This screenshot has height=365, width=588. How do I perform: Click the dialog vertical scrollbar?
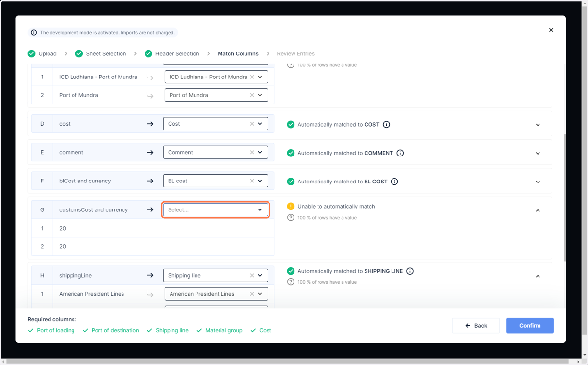click(565, 198)
